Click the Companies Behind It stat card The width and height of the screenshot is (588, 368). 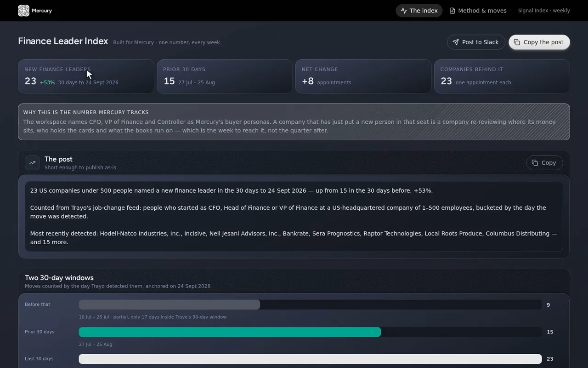coord(502,76)
